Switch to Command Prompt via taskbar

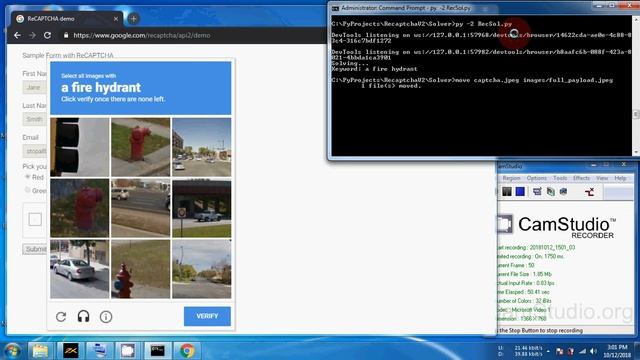click(158, 351)
